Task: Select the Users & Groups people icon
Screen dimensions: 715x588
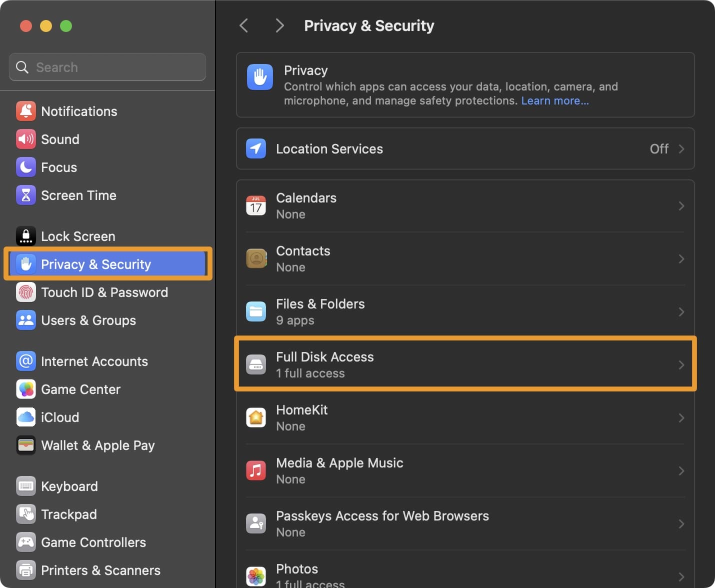Action: 26,320
